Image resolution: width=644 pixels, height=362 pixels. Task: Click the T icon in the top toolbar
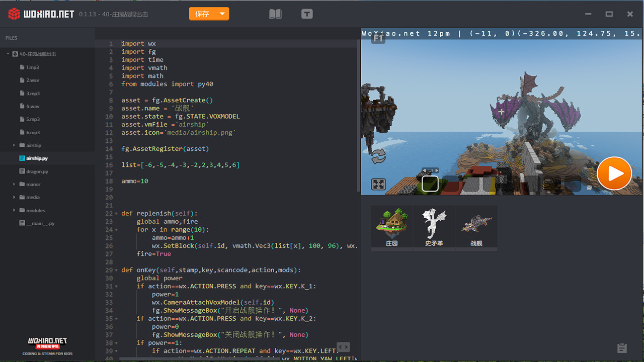307,14
